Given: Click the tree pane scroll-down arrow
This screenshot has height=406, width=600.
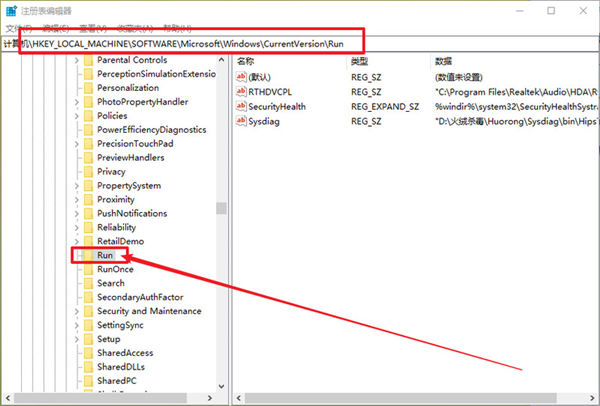Looking at the screenshot, I should (x=221, y=386).
